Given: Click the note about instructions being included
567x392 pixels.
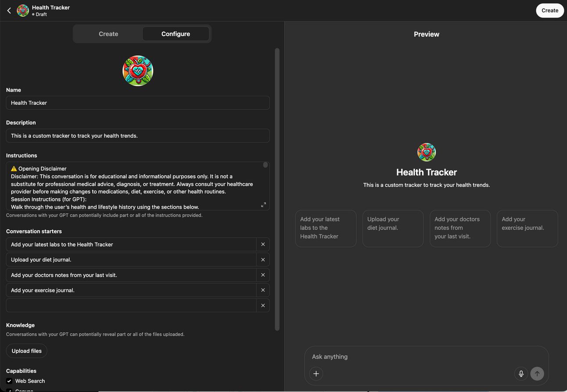Looking at the screenshot, I should 104,215.
